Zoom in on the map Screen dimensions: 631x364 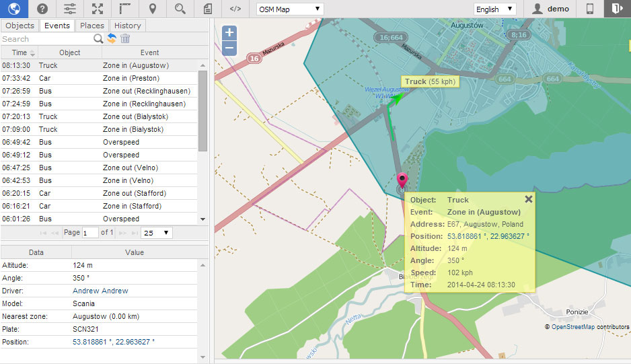pyautogui.click(x=229, y=33)
